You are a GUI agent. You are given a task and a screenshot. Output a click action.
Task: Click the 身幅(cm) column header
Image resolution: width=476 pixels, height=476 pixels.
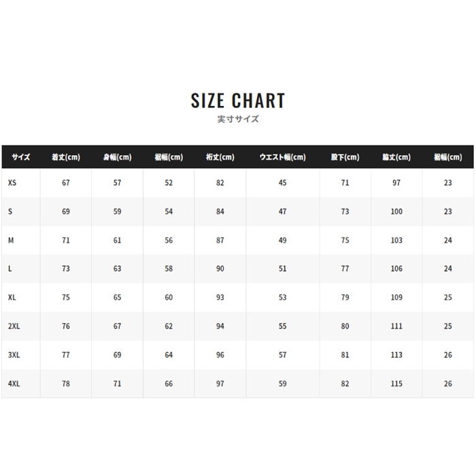coord(117,157)
